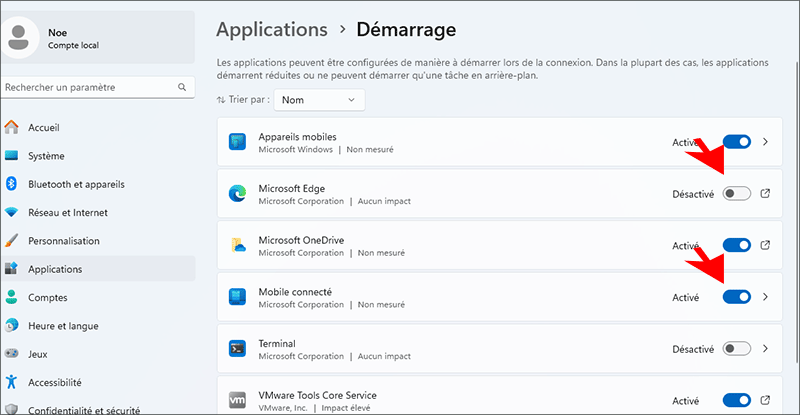Select Comptes in sidebar
Screen dimensions: 800x415
tap(98, 297)
